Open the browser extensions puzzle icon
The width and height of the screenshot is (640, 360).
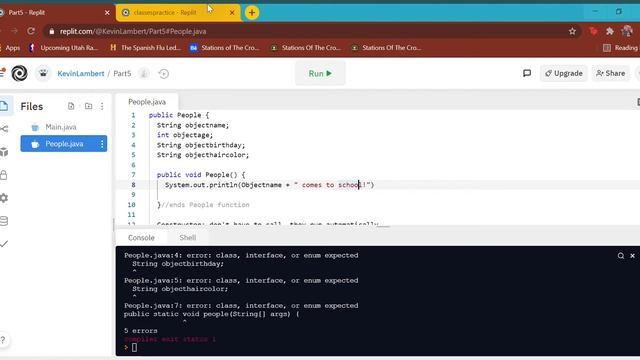click(610, 31)
